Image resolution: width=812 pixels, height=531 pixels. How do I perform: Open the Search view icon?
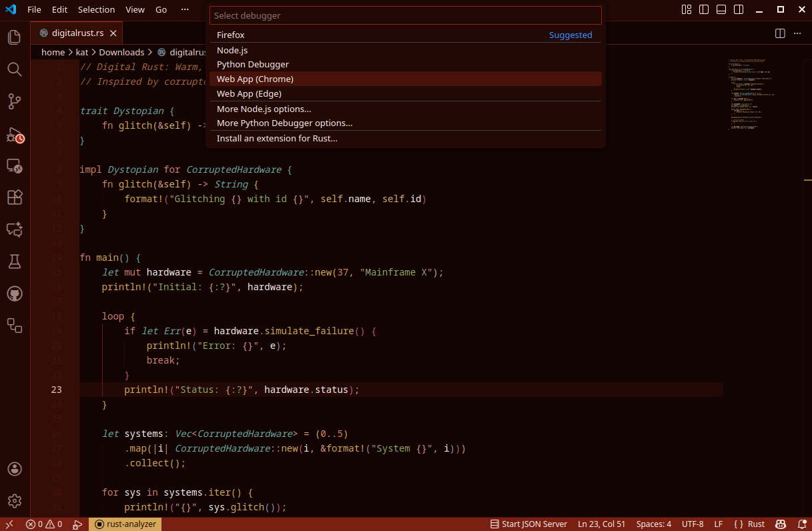[x=15, y=69]
